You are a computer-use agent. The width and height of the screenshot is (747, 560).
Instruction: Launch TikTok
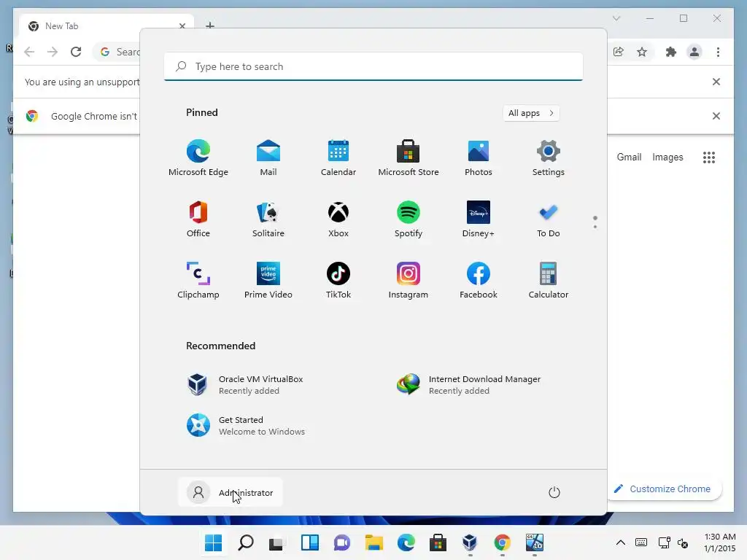coord(338,281)
